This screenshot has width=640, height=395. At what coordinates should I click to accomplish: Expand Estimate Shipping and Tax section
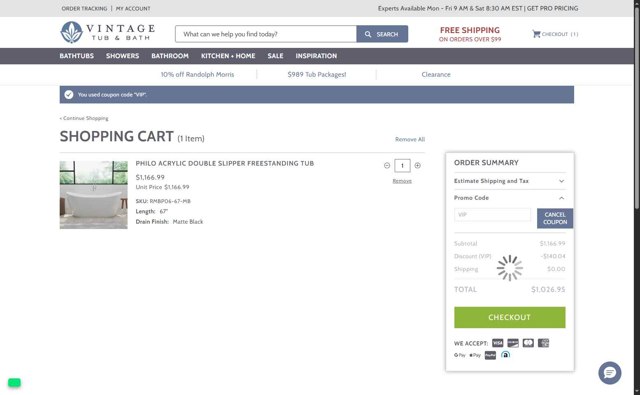(509, 181)
